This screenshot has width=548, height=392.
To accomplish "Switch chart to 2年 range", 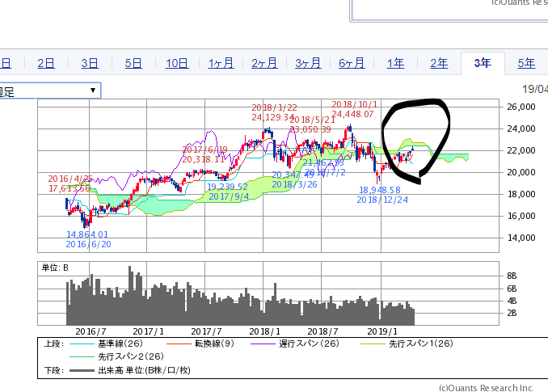I will (439, 63).
